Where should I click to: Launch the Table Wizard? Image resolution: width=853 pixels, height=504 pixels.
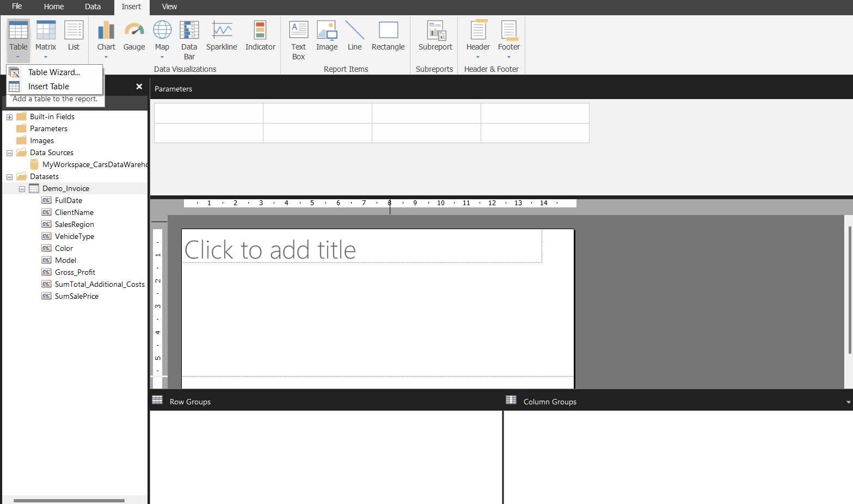click(54, 72)
